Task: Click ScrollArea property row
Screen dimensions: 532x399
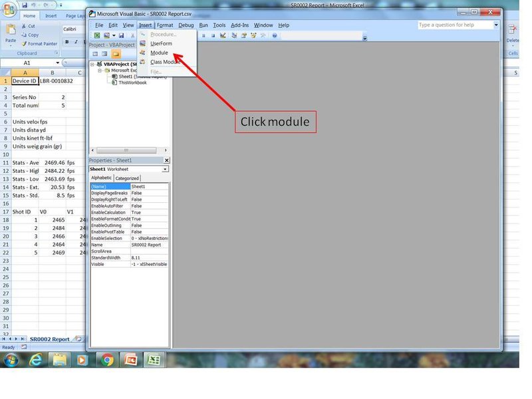Action: tap(129, 251)
